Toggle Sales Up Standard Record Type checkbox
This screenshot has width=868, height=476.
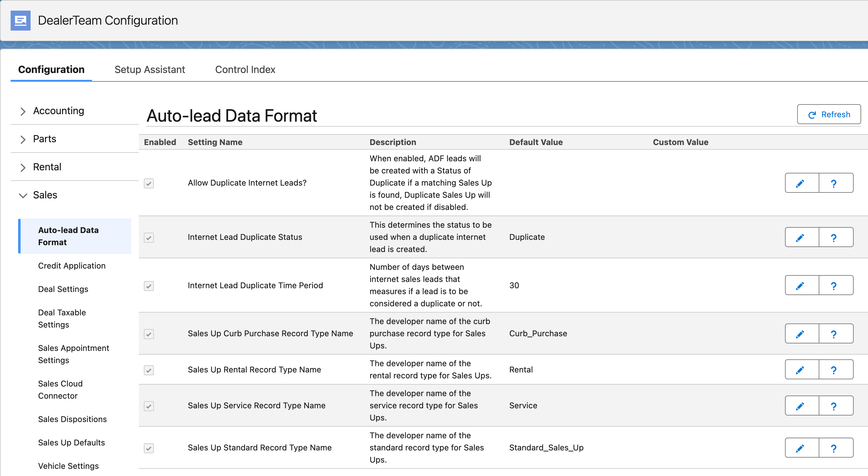149,448
